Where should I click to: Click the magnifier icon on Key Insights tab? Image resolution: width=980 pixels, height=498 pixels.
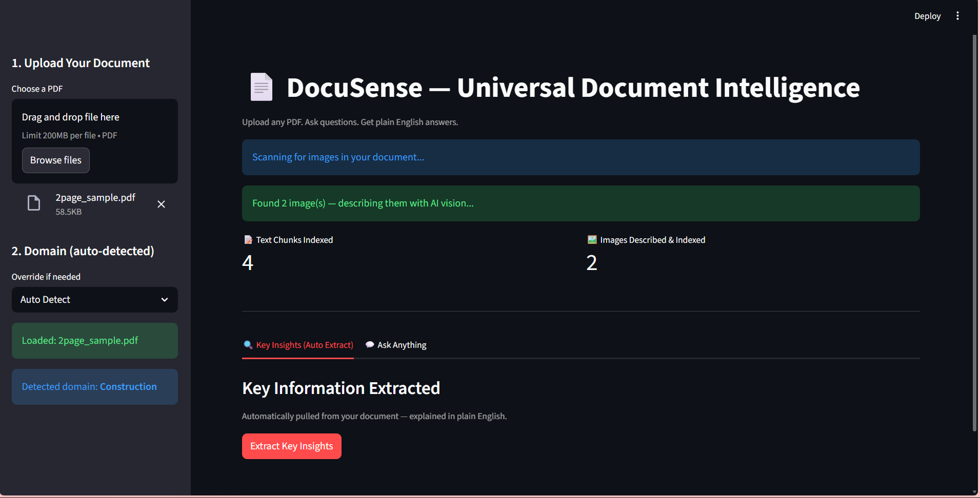coord(248,344)
